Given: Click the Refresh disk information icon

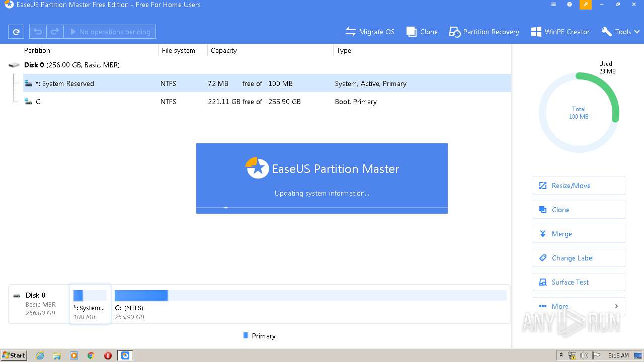Looking at the screenshot, I should (16, 32).
